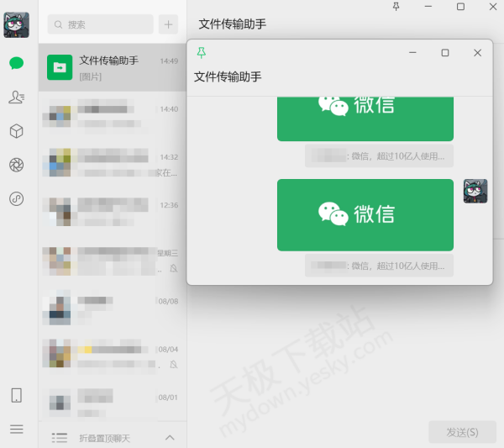The image size is (504, 448).
Task: Open the lower green 微信 link card
Action: (365, 214)
